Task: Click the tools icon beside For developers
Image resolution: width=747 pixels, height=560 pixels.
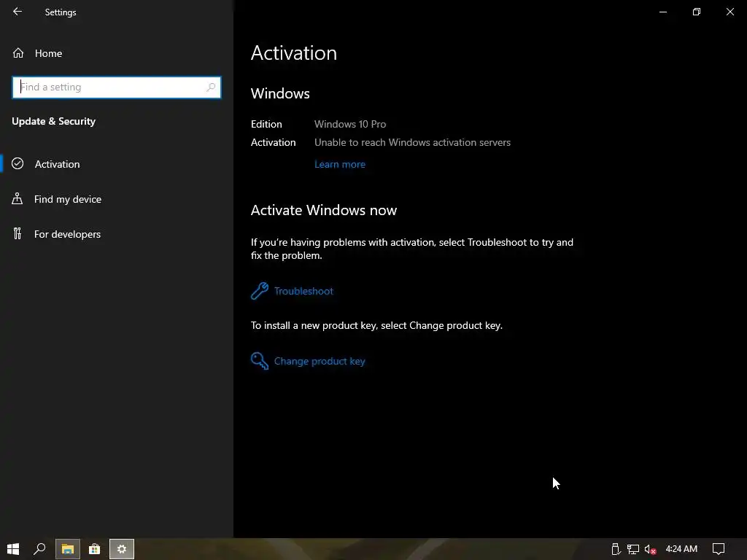Action: click(18, 233)
